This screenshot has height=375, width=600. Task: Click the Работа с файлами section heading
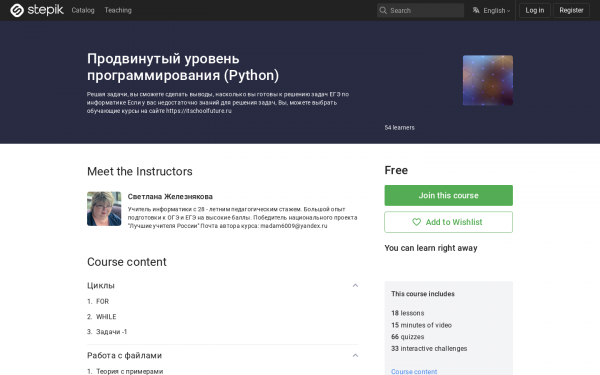point(124,355)
